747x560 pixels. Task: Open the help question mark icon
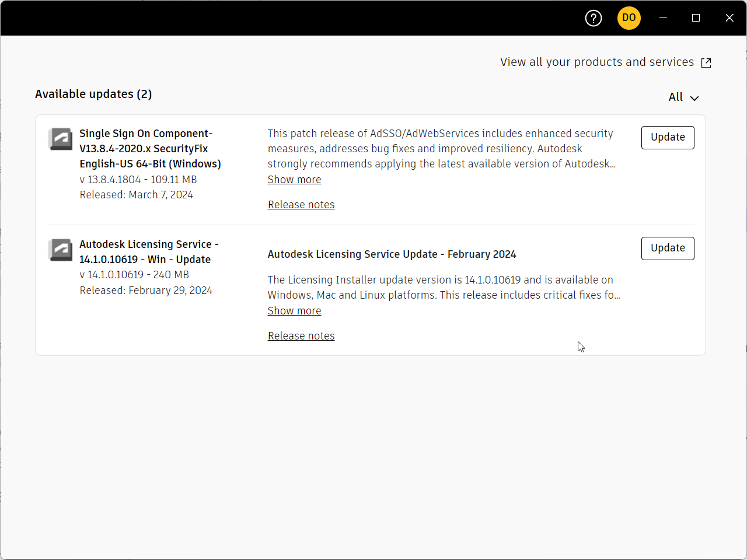594,18
